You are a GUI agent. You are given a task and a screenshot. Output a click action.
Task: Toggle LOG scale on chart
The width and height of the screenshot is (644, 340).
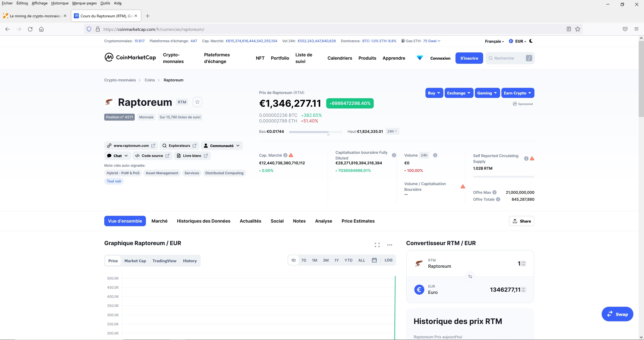pyautogui.click(x=389, y=260)
